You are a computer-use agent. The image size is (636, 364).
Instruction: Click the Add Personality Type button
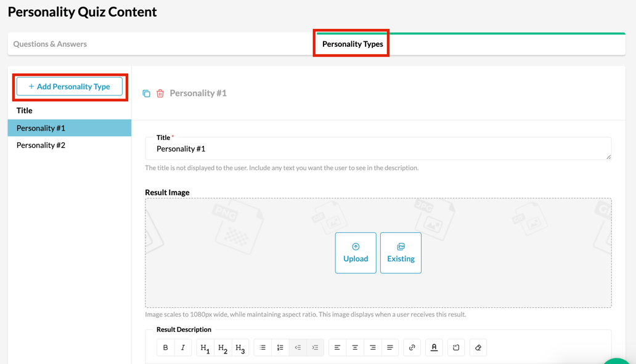pyautogui.click(x=70, y=86)
